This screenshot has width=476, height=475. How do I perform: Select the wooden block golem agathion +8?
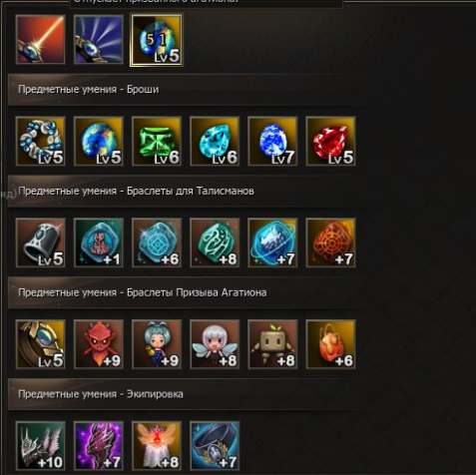[x=272, y=344]
